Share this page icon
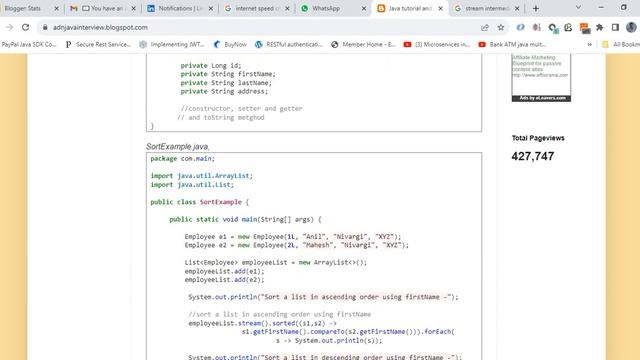The height and width of the screenshot is (360, 640). 485,27
